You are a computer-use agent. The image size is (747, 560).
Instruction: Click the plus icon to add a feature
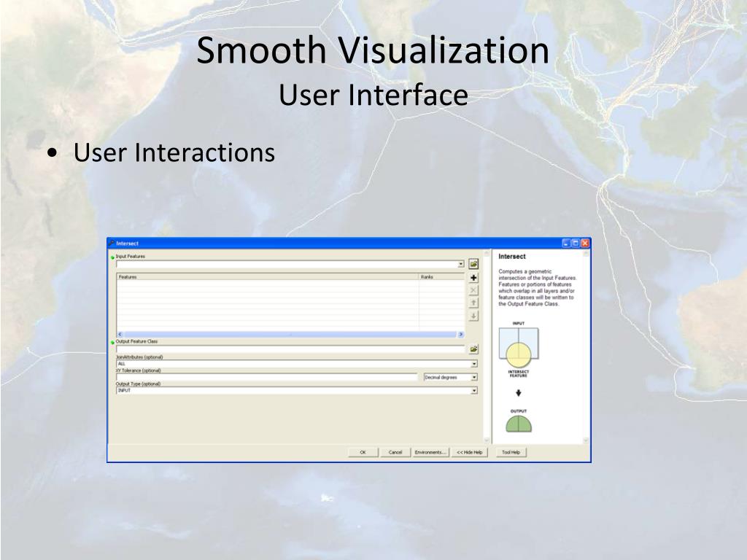pos(473,278)
